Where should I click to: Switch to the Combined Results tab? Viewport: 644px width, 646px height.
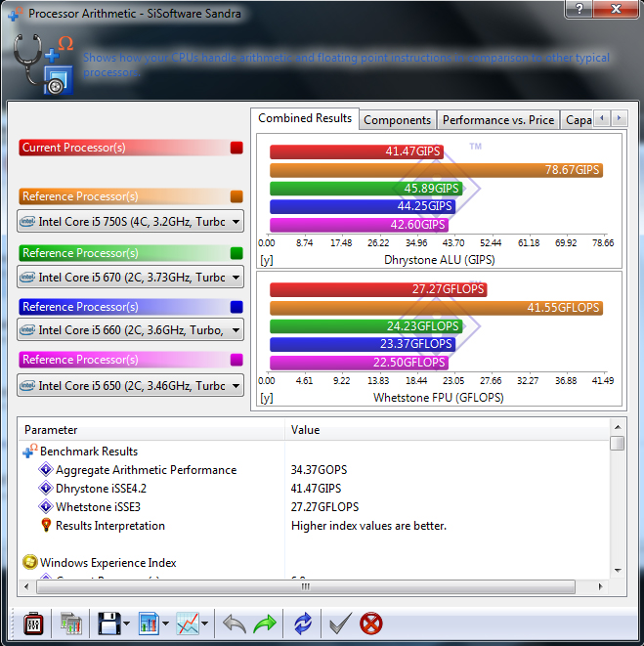[305, 118]
